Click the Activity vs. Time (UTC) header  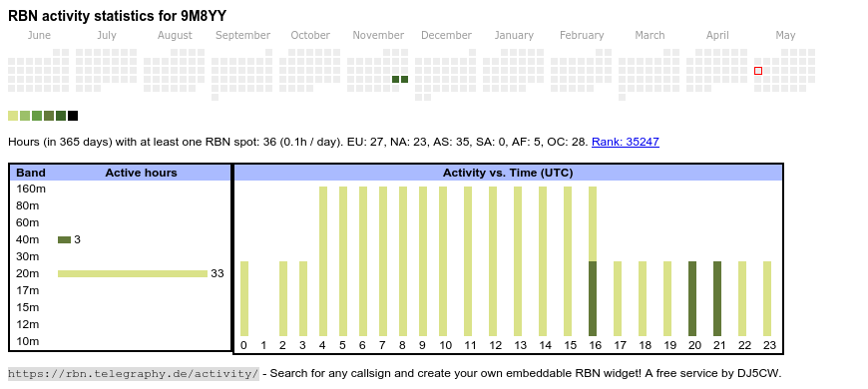[x=508, y=173]
